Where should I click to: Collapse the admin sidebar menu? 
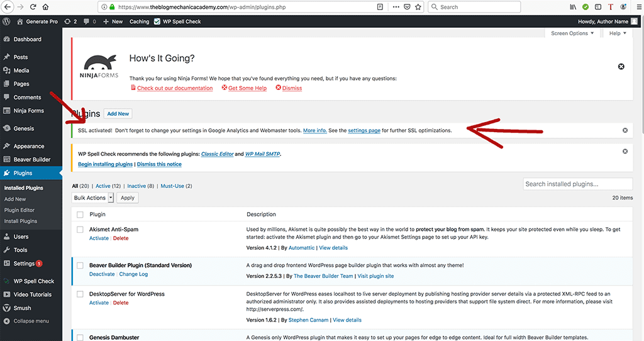pos(31,321)
